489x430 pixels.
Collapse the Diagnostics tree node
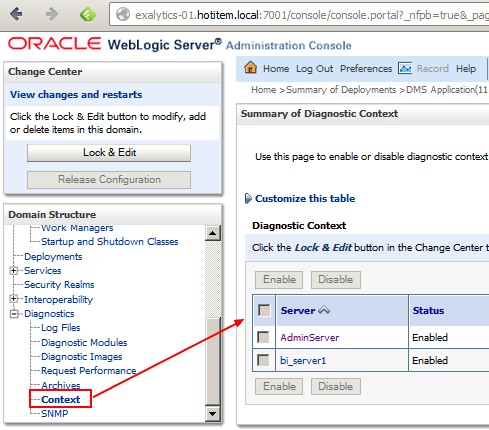pyautogui.click(x=14, y=313)
